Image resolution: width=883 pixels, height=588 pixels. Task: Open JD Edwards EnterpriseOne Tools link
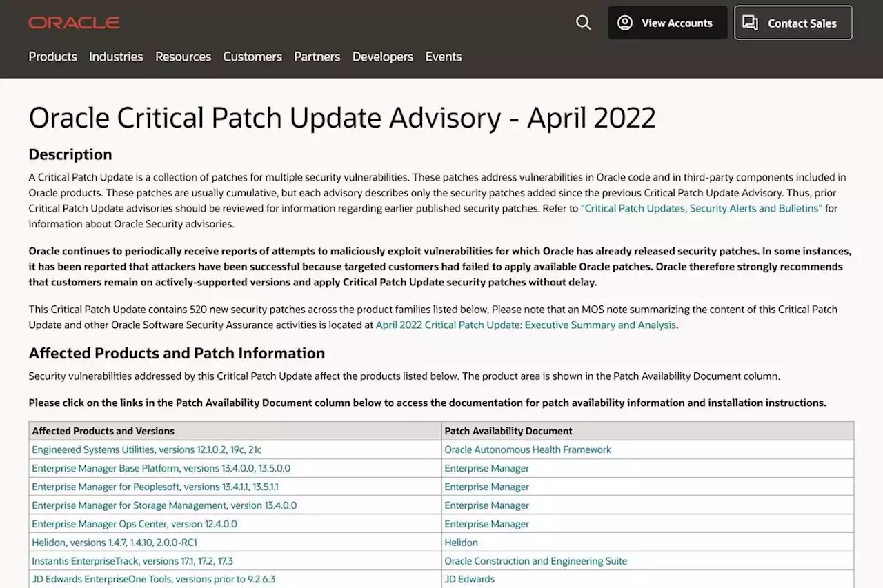coord(154,579)
